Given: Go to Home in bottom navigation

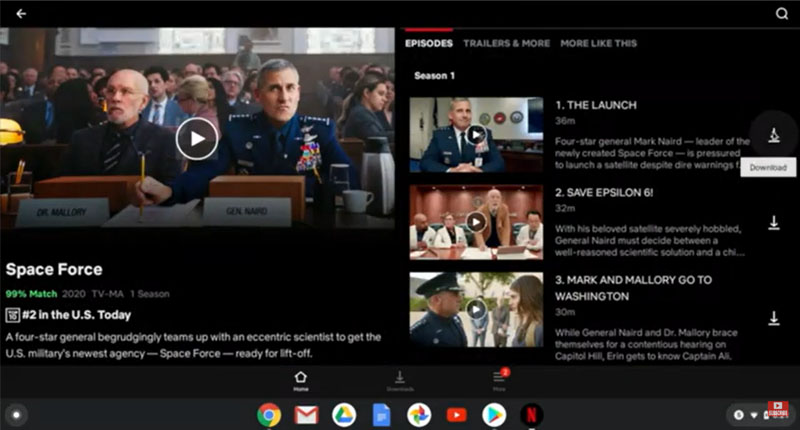Looking at the screenshot, I should pos(301,381).
